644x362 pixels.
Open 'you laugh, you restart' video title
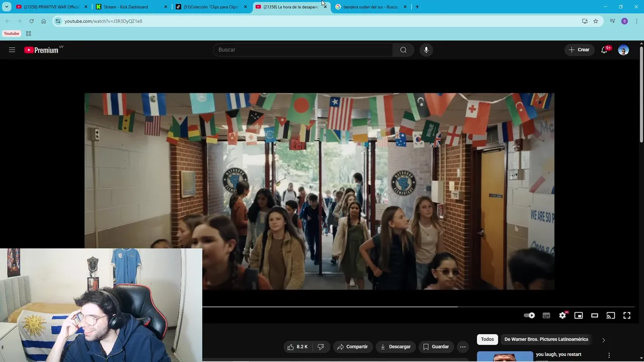tap(558, 354)
